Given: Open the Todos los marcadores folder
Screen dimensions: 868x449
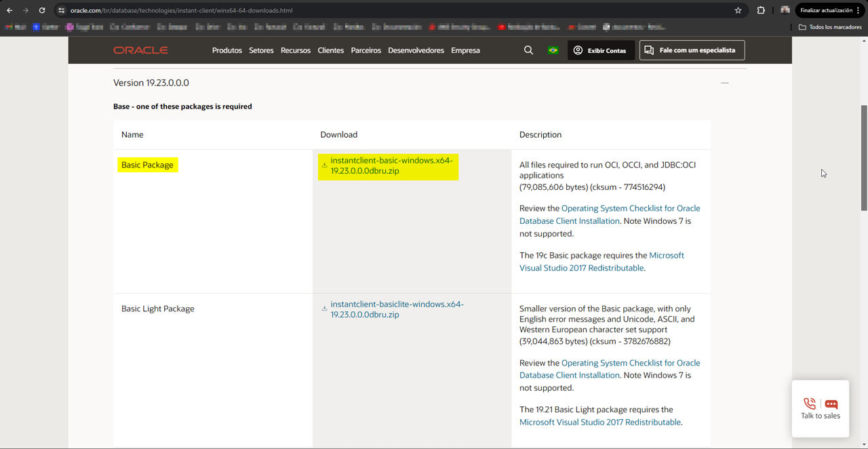Looking at the screenshot, I should pyautogui.click(x=830, y=27).
